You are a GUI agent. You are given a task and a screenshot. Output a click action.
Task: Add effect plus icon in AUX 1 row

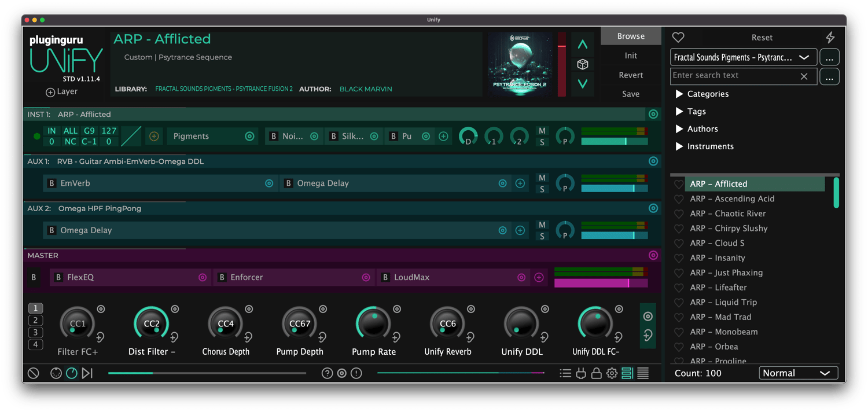coord(520,183)
